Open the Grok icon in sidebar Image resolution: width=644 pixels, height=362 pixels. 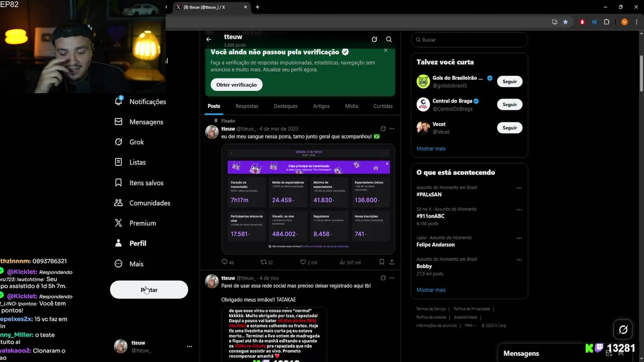pyautogui.click(x=119, y=142)
